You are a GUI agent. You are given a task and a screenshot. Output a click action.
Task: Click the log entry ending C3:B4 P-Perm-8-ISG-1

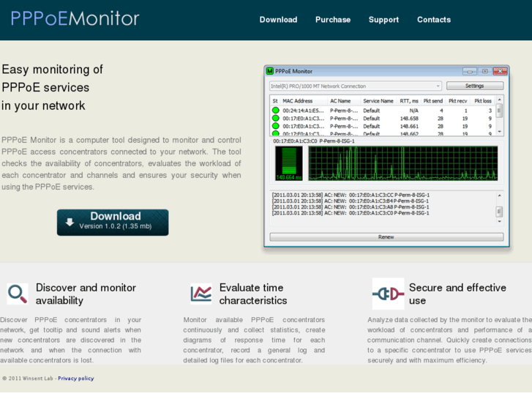click(351, 201)
